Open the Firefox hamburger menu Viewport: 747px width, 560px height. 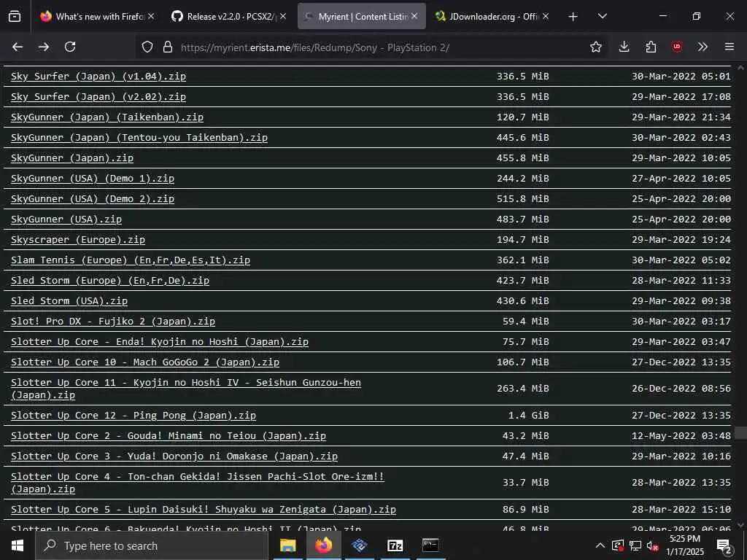click(729, 47)
